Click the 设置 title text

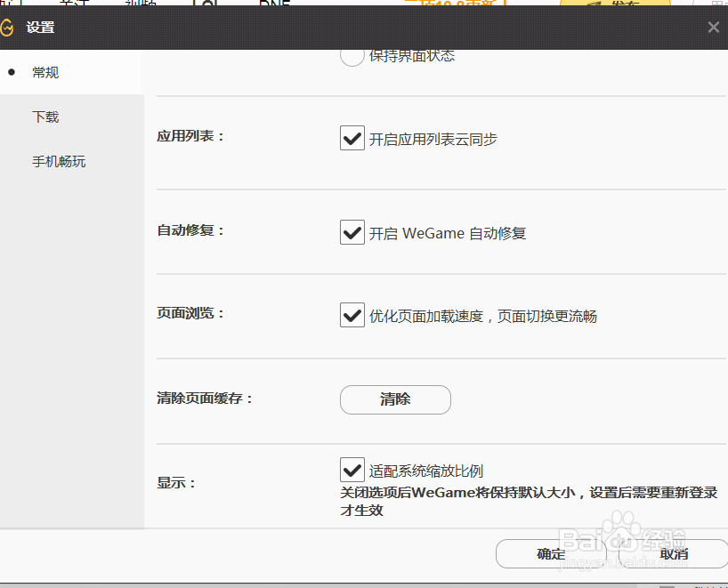(40, 28)
